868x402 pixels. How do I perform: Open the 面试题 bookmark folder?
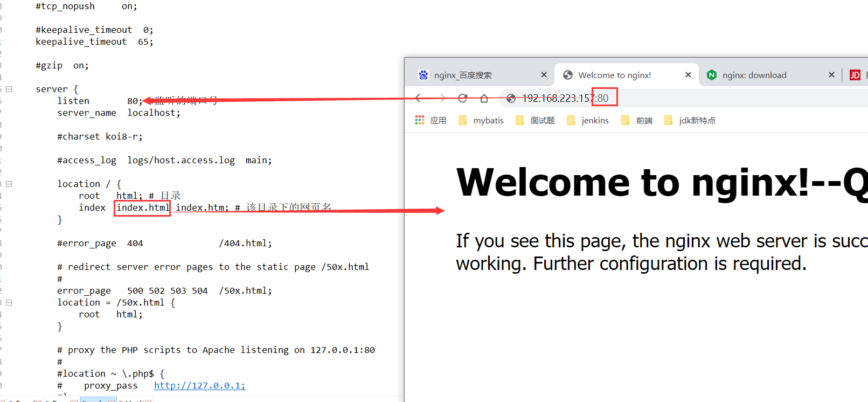[535, 120]
